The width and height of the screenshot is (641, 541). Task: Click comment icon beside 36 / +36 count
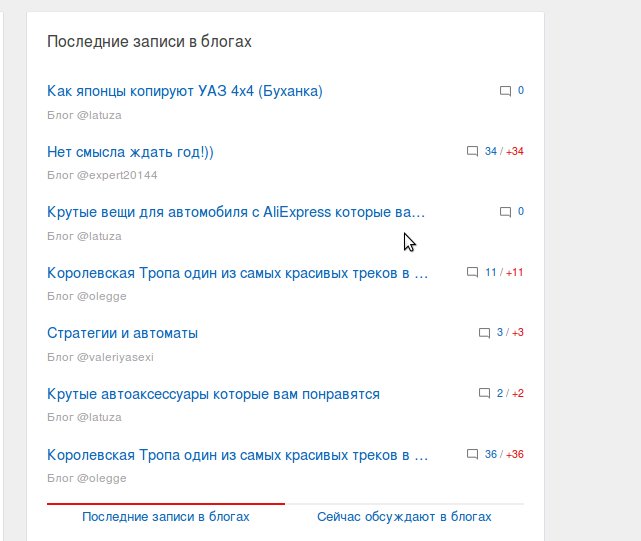(x=472, y=454)
